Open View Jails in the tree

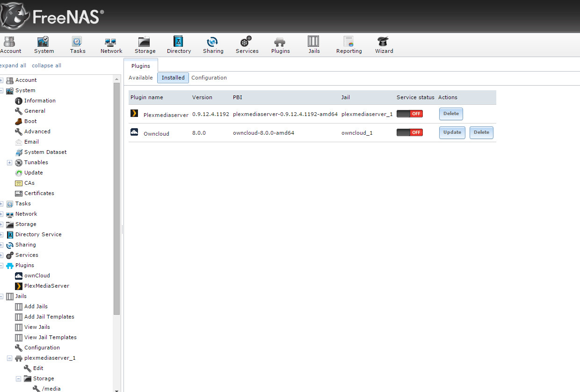click(37, 327)
